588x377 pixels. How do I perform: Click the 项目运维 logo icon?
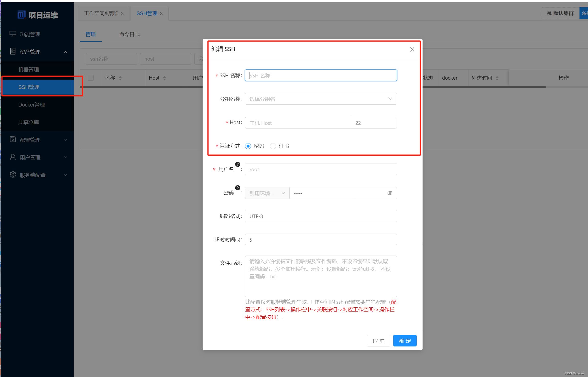point(22,15)
